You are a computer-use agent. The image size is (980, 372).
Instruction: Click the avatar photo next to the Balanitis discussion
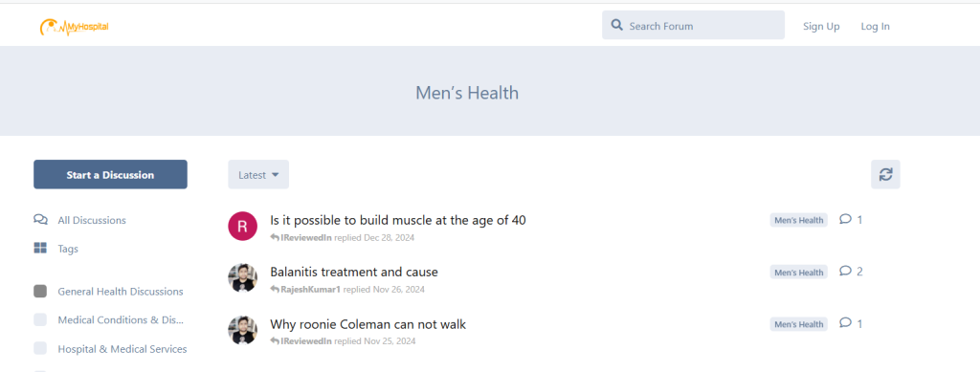(x=242, y=277)
